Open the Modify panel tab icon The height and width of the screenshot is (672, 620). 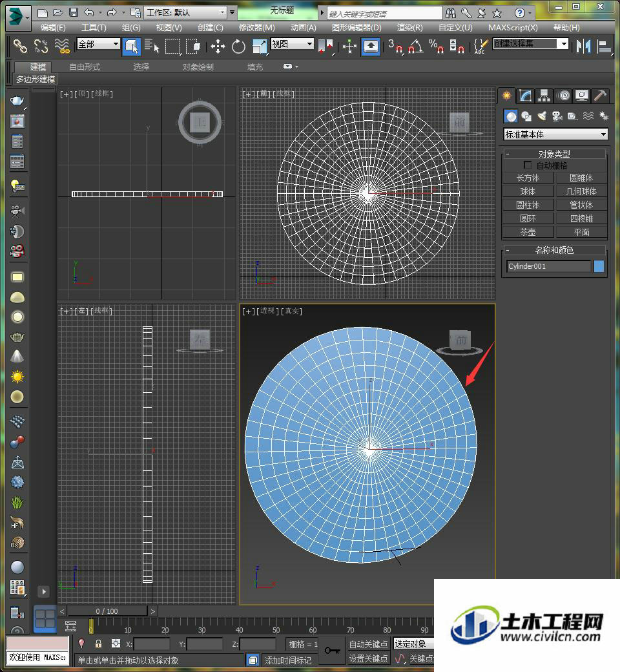525,96
